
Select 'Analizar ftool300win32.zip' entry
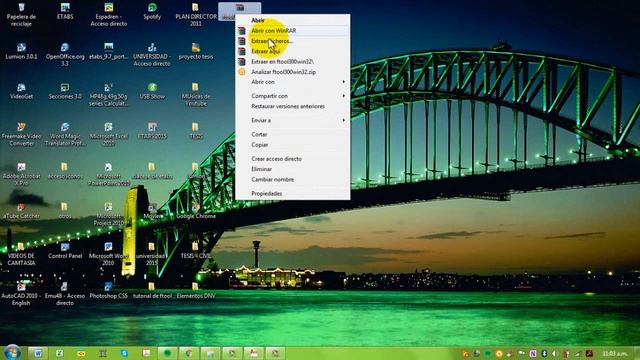292,72
